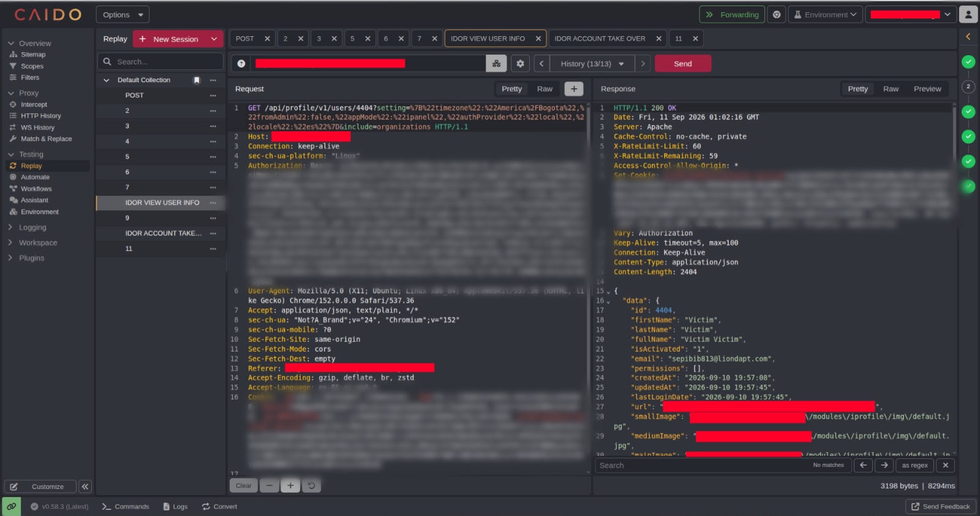Send the request
This screenshot has height=516, width=980.
point(683,64)
